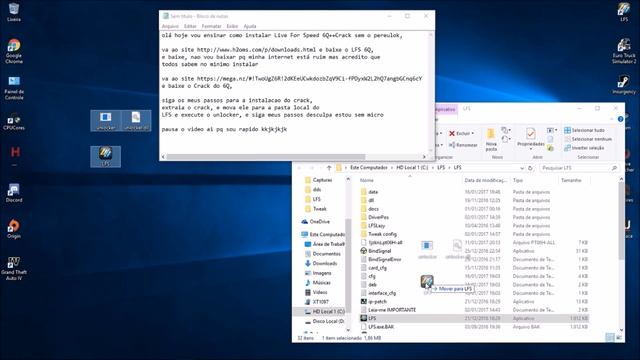This screenshot has width=640, height=360.
Task: Open Painel de Controle desktop icon
Action: (x=14, y=88)
